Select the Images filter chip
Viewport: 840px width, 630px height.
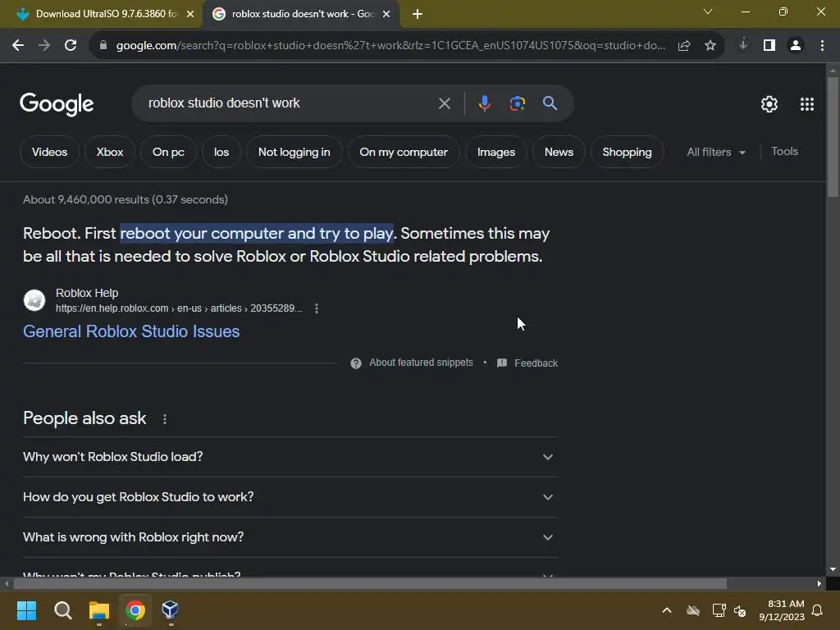click(496, 152)
